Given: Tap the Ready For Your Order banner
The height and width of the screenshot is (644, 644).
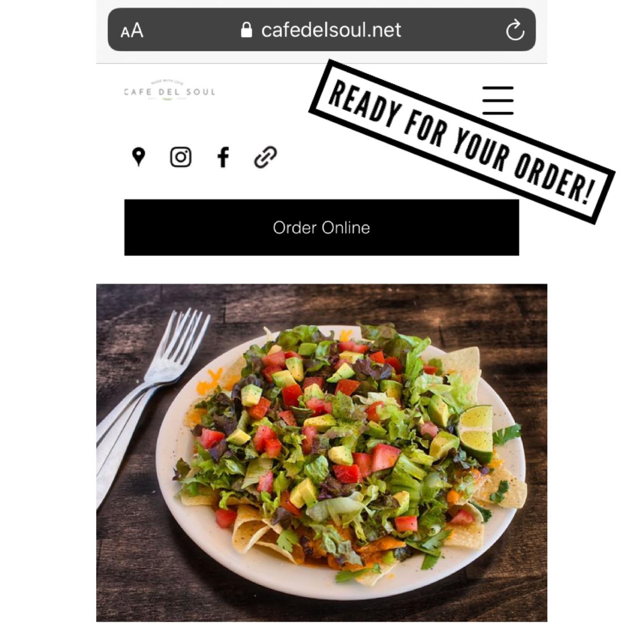Looking at the screenshot, I should click(x=461, y=141).
